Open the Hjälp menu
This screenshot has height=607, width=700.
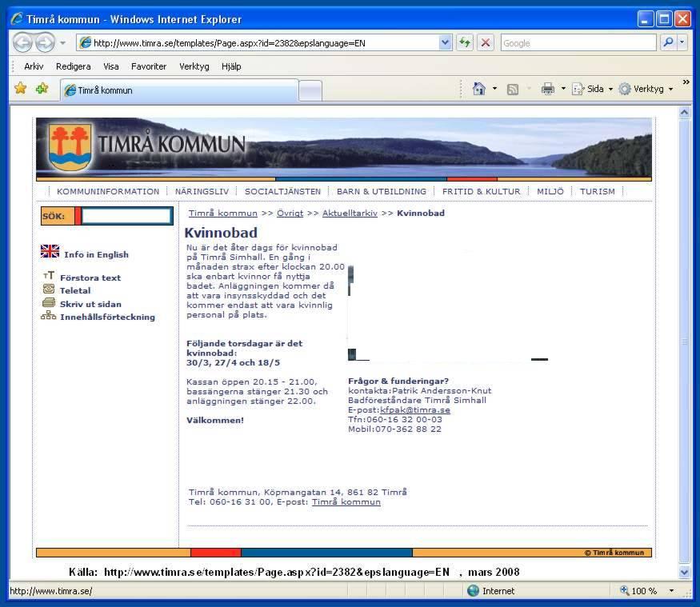[x=231, y=66]
